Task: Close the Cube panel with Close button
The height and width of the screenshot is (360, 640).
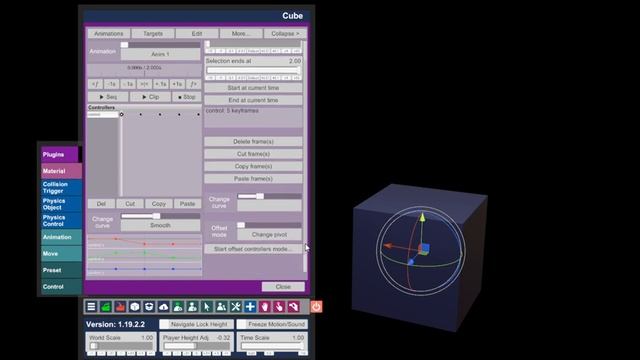Action: [283, 287]
